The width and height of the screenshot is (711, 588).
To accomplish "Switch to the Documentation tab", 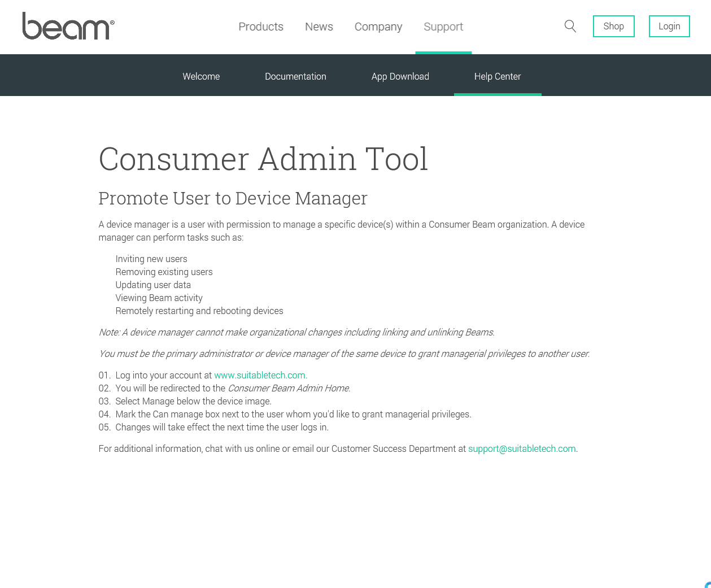I will (x=295, y=76).
